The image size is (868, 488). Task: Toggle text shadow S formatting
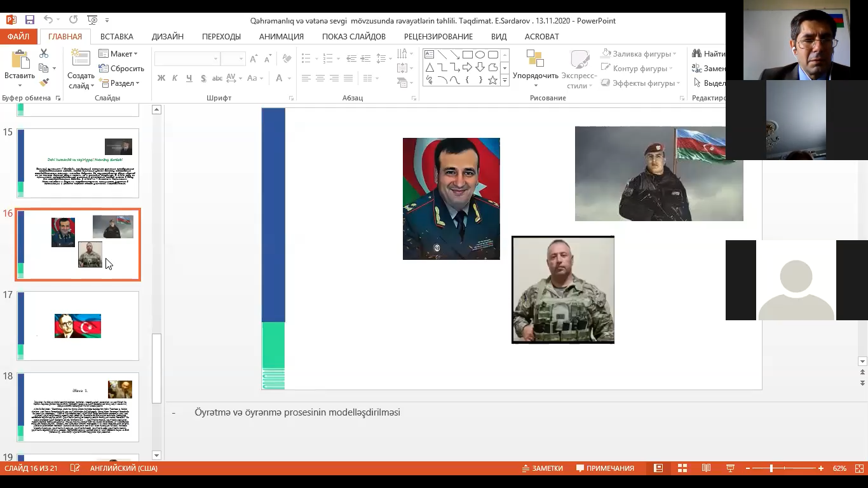[203, 78]
